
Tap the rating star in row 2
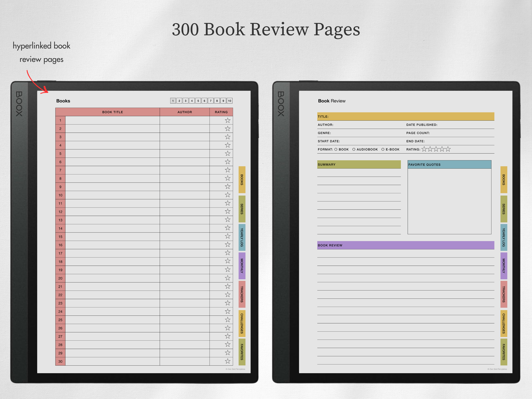(x=227, y=129)
